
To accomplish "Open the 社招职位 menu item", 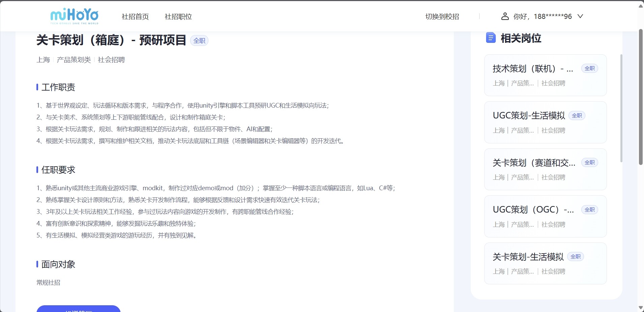I will 178,17.
